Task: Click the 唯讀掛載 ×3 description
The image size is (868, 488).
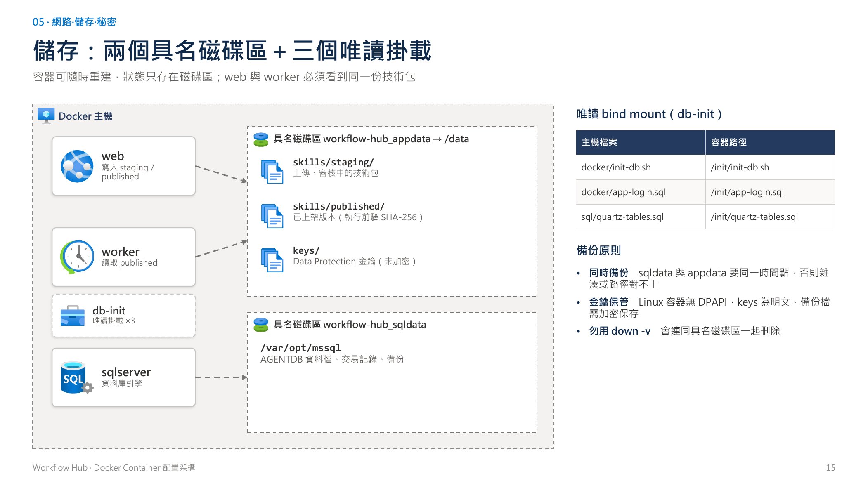Action: coord(114,321)
